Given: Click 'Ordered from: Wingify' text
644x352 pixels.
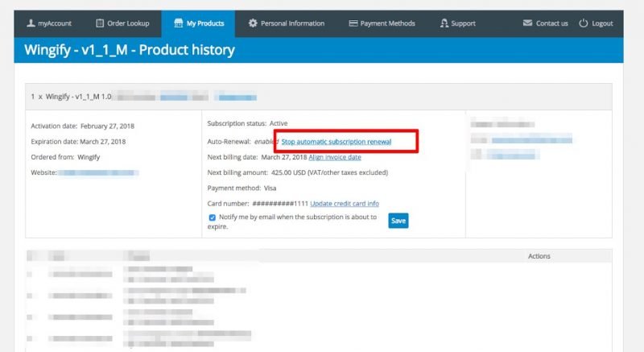Looking at the screenshot, I should pyautogui.click(x=65, y=157).
